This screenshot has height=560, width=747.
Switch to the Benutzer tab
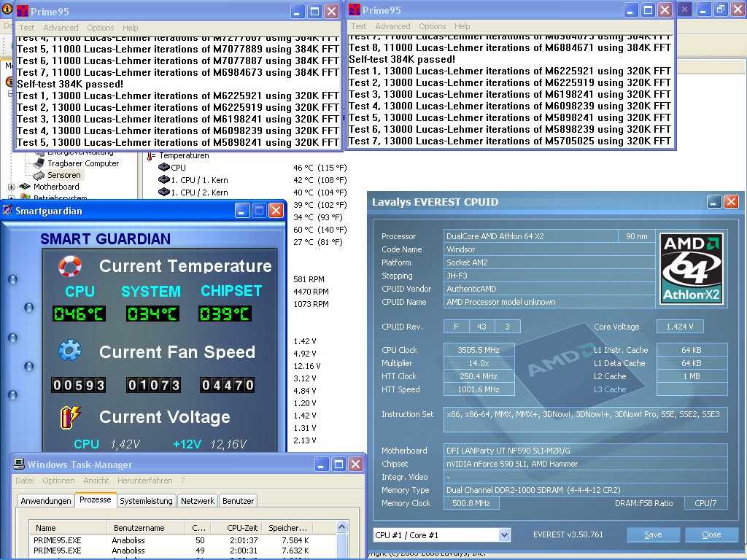[x=239, y=501]
